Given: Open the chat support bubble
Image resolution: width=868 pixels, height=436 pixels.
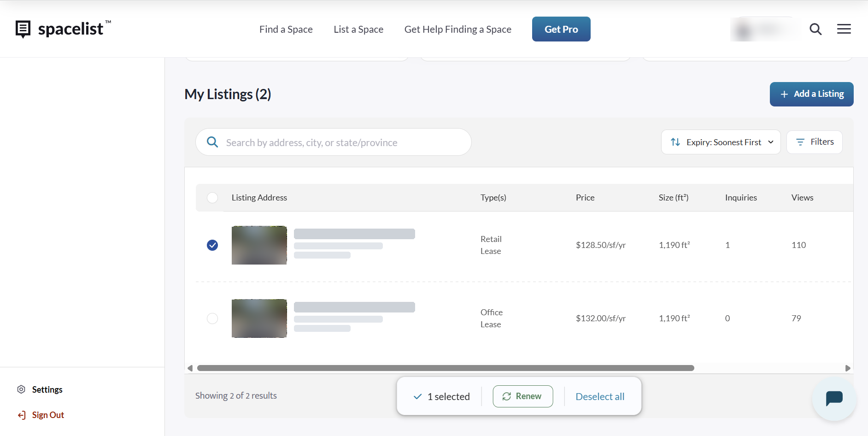Looking at the screenshot, I should click(834, 399).
